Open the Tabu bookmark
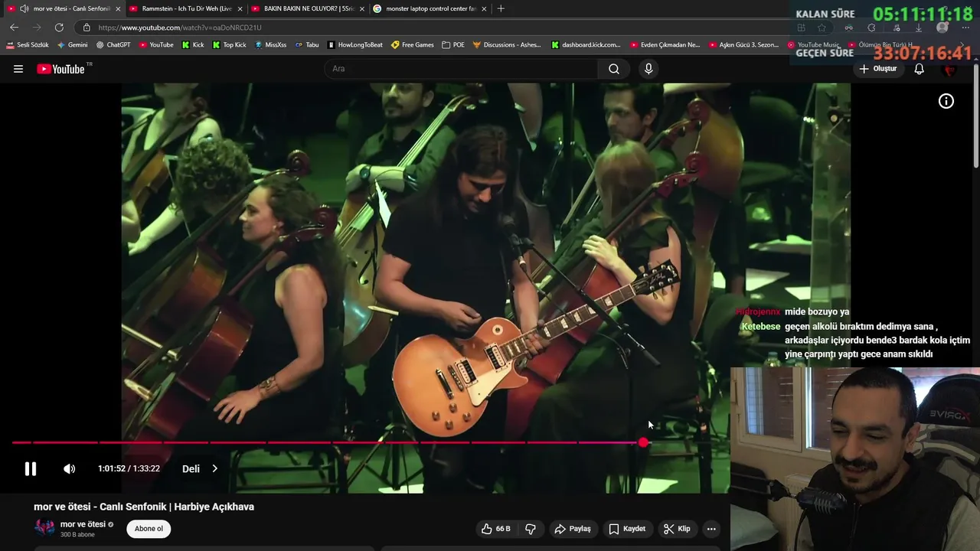 pyautogui.click(x=307, y=45)
